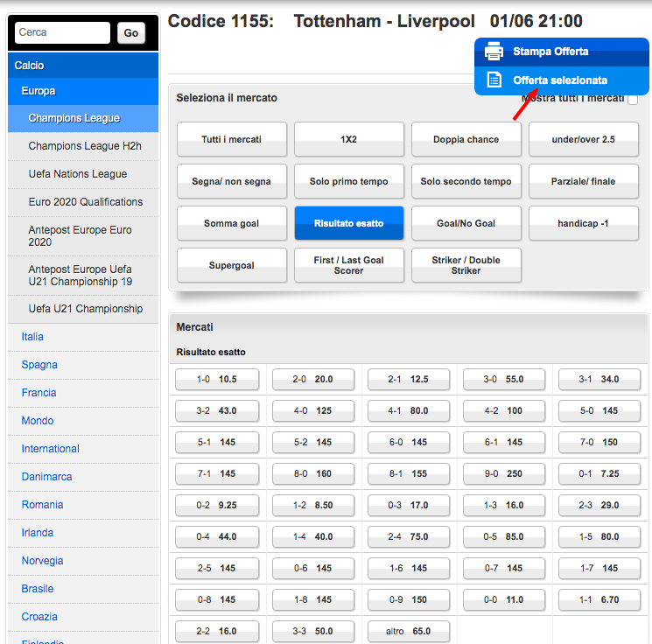Click the document icon beside Offerta selezionata
652x644 pixels.
(x=494, y=80)
